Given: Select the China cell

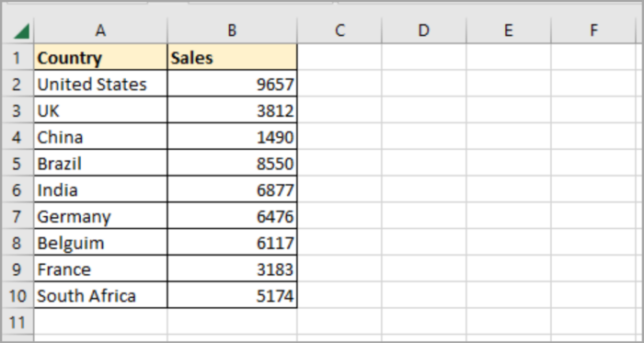Looking at the screenshot, I should 100,137.
